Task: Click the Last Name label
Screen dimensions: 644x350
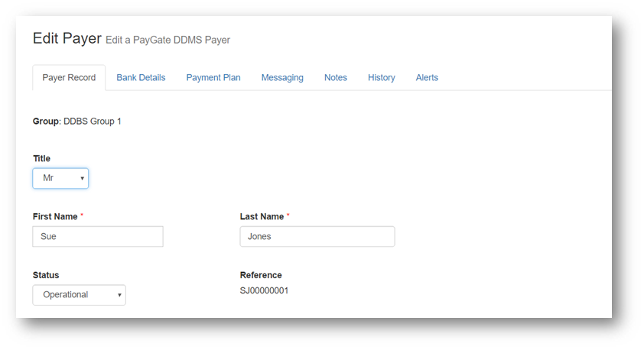Action: 262,217
